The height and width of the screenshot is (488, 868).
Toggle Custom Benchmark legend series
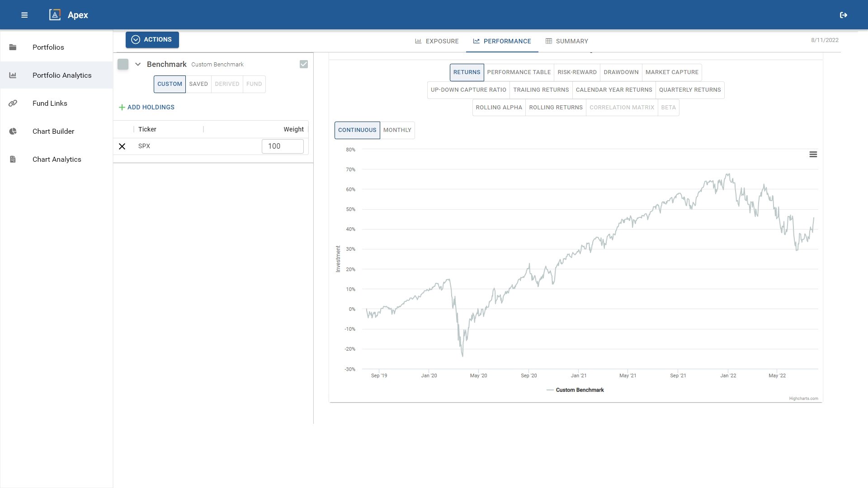coord(575,390)
